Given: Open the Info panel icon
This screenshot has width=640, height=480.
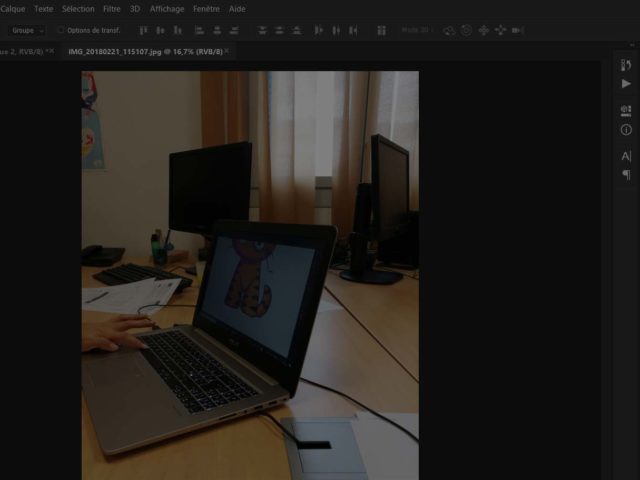Looking at the screenshot, I should point(627,130).
